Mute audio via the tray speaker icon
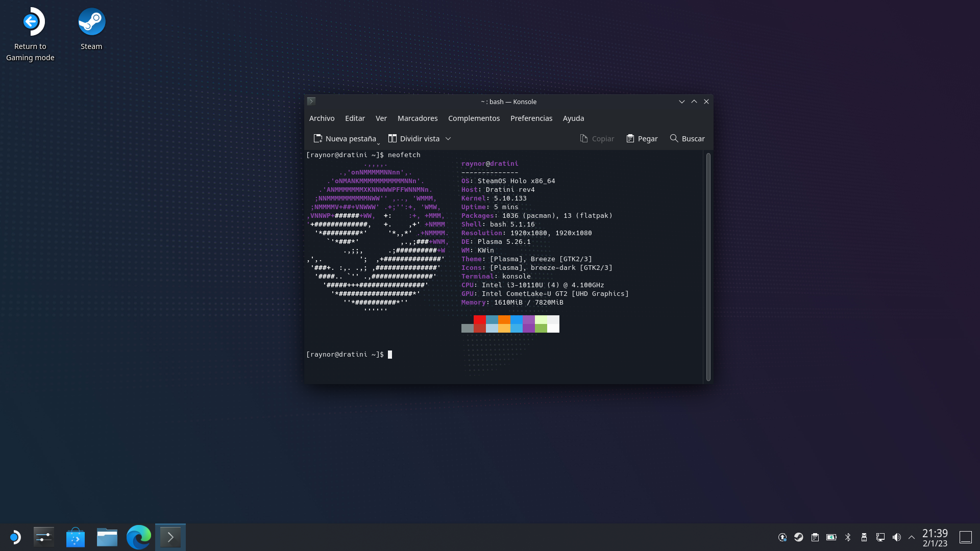The image size is (980, 551). click(x=897, y=537)
